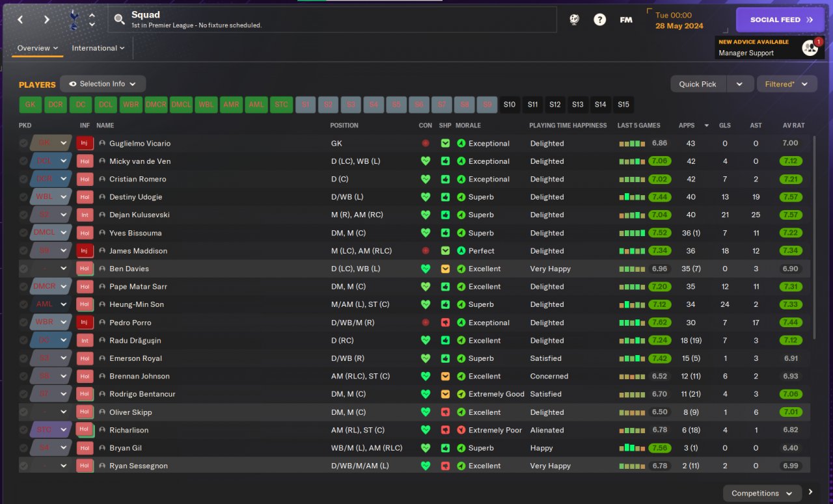833x504 pixels.
Task: Click Pedro Porro's condition icon
Action: pos(426,323)
